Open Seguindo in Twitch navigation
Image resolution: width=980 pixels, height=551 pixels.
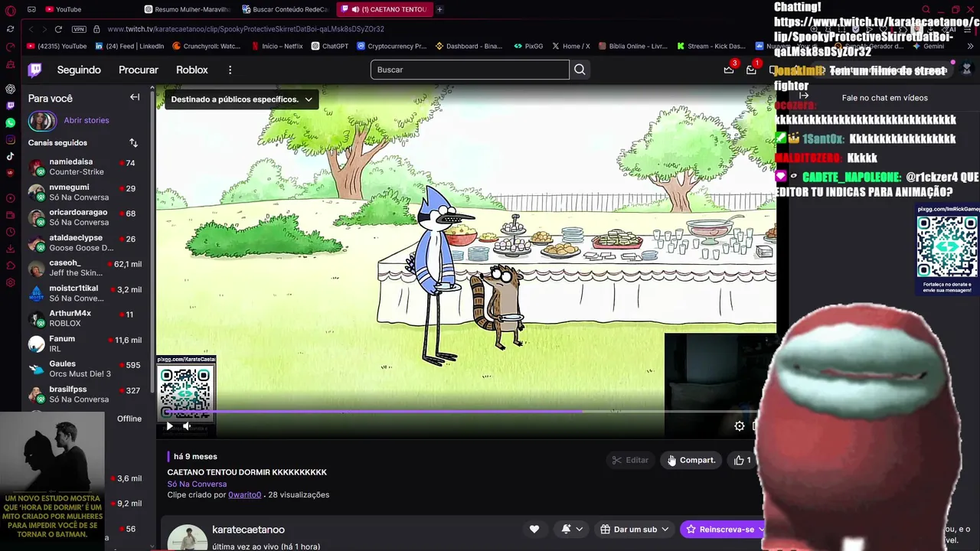79,70
